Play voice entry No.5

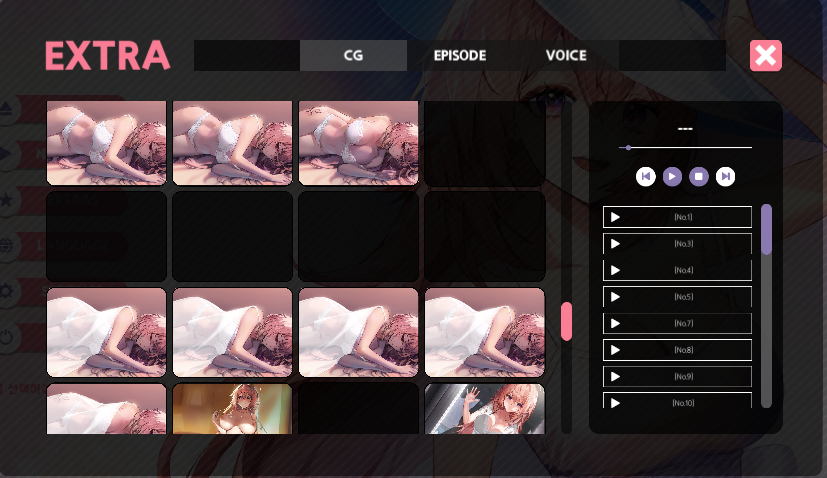click(615, 297)
